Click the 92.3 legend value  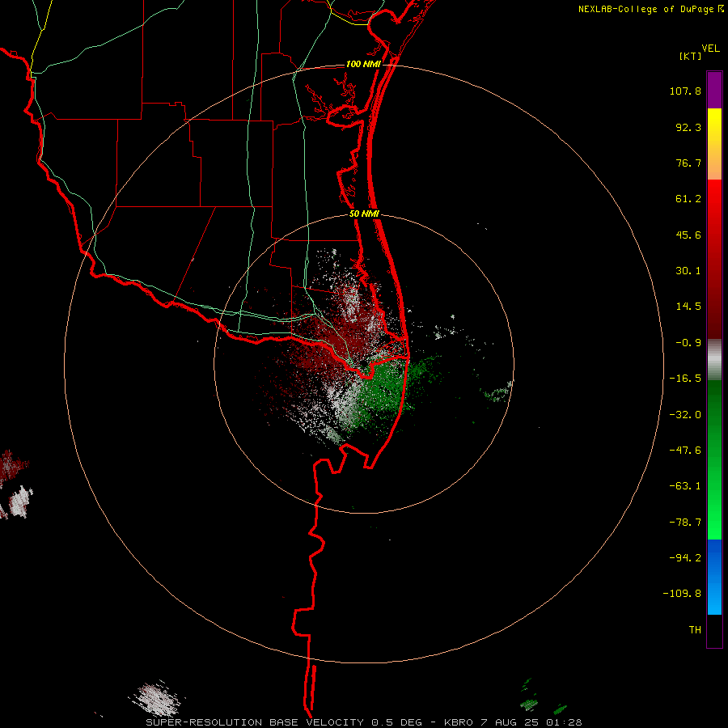click(x=688, y=127)
